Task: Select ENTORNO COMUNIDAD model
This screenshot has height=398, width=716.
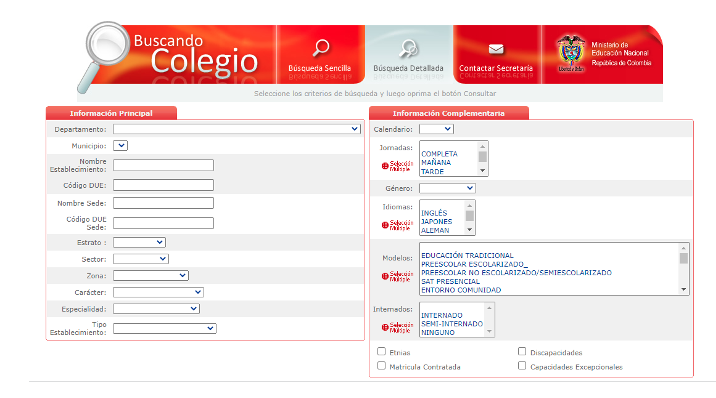Action: pos(461,290)
